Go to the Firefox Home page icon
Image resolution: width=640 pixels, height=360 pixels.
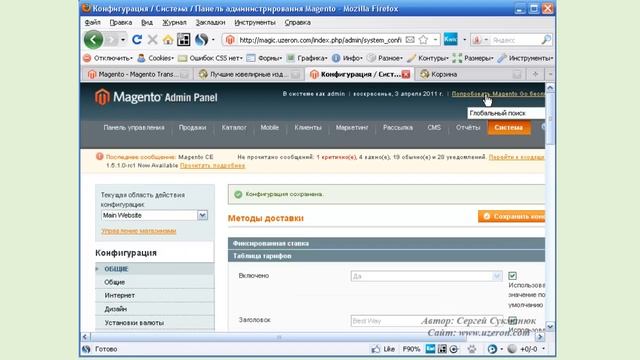click(x=168, y=40)
